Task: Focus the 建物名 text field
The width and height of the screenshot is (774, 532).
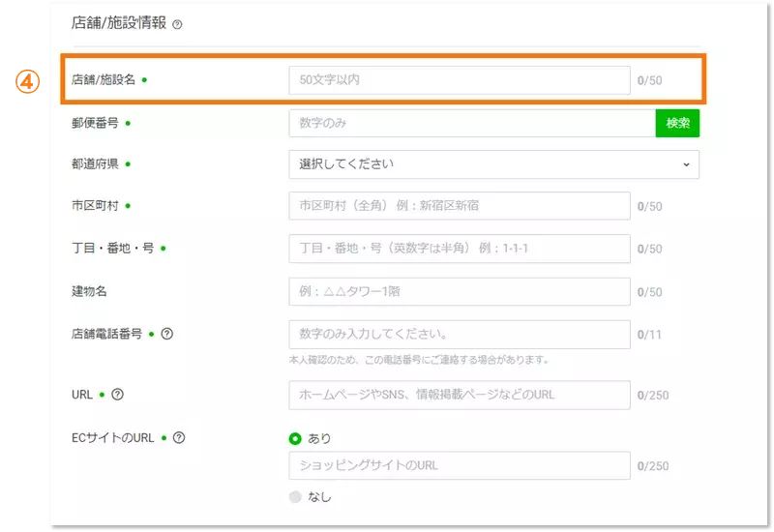Action: [x=460, y=291]
